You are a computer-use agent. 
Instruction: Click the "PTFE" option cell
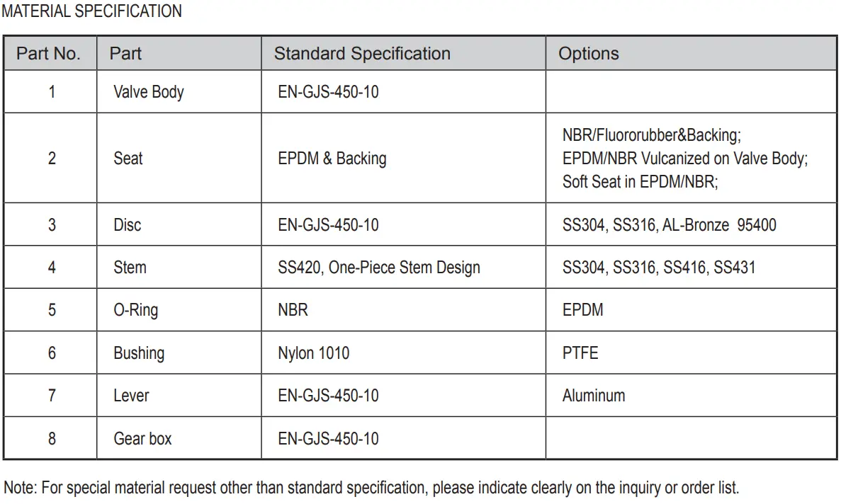click(580, 353)
